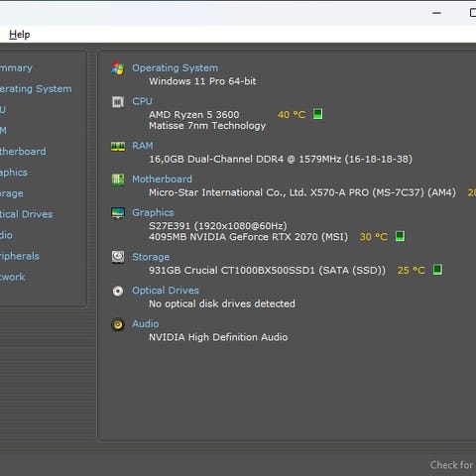Open the Storage section heading link
The image size is (476, 476).
pyautogui.click(x=151, y=257)
